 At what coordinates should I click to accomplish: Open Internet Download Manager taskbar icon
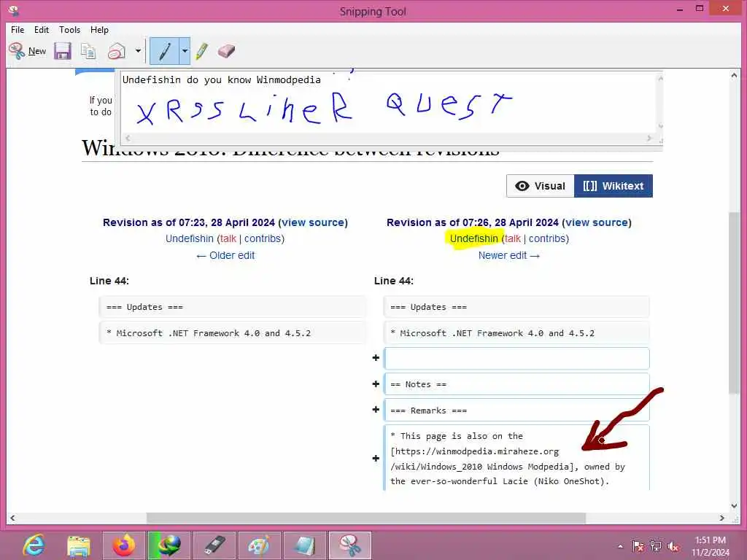click(169, 545)
